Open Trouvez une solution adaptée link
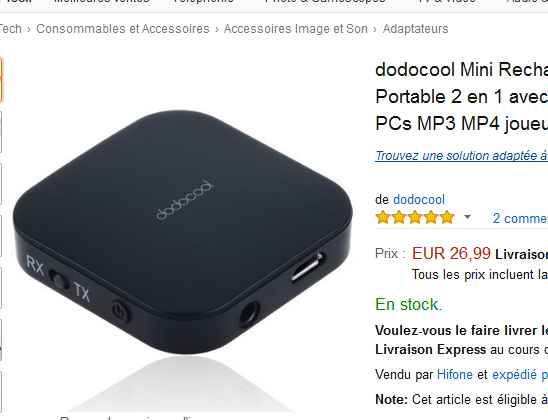The height and width of the screenshot is (420, 548). point(461,155)
